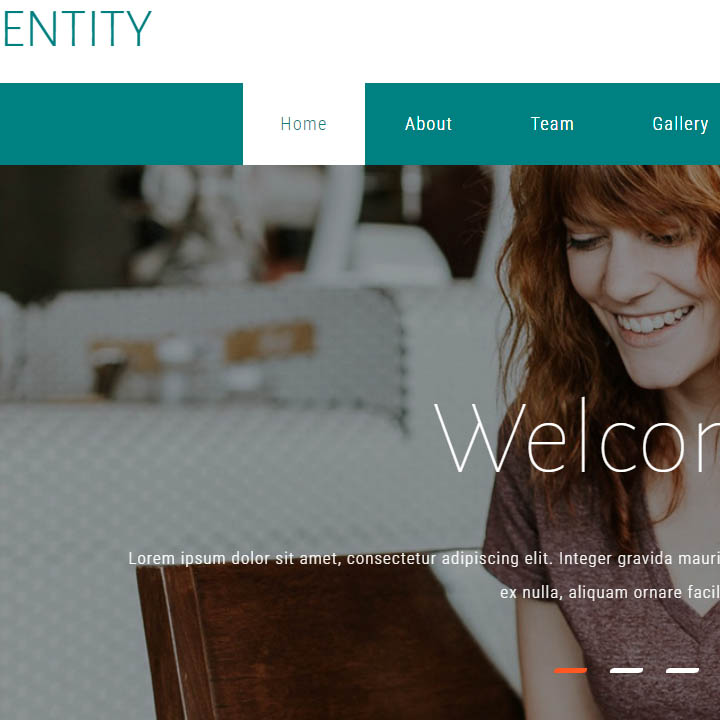The height and width of the screenshot is (720, 720).
Task: Click the ENTITY logo text
Action: pyautogui.click(x=77, y=29)
